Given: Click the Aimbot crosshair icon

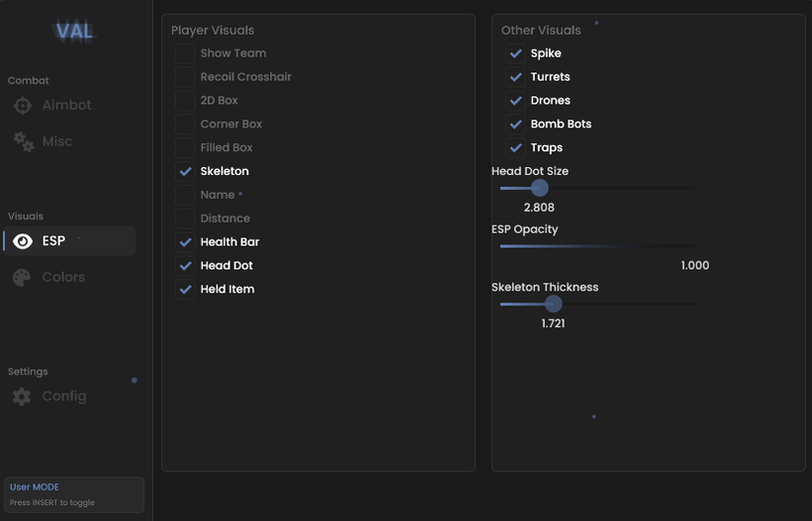Looking at the screenshot, I should [23, 105].
